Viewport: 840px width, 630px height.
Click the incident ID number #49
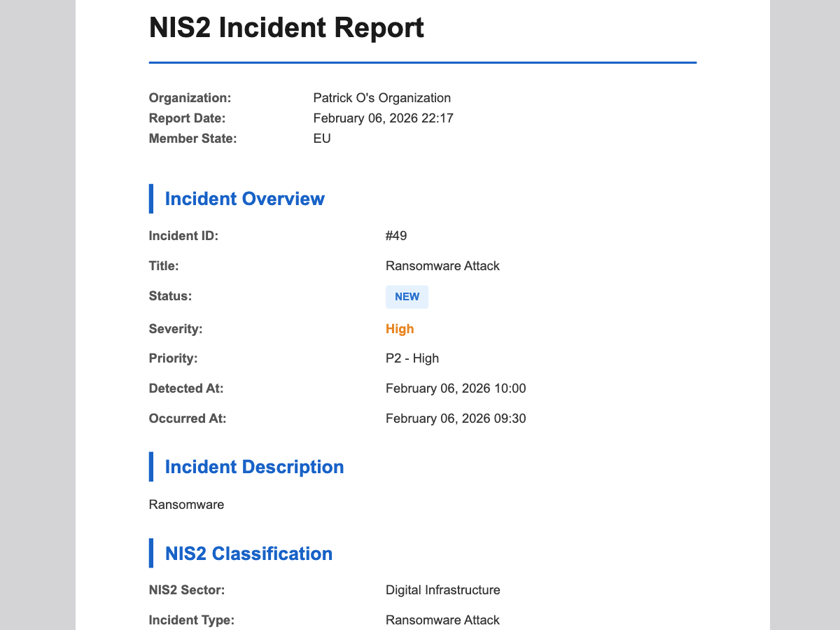(396, 236)
